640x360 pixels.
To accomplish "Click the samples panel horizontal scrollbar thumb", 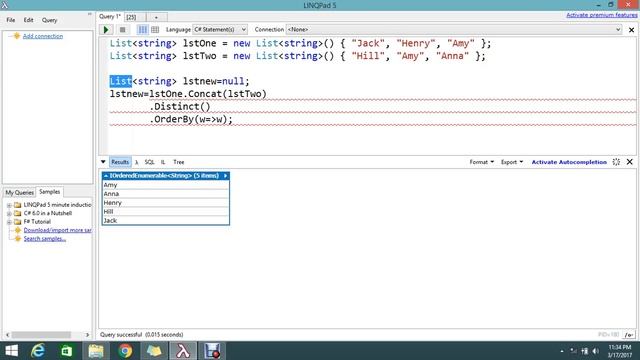I will pos(41,335).
